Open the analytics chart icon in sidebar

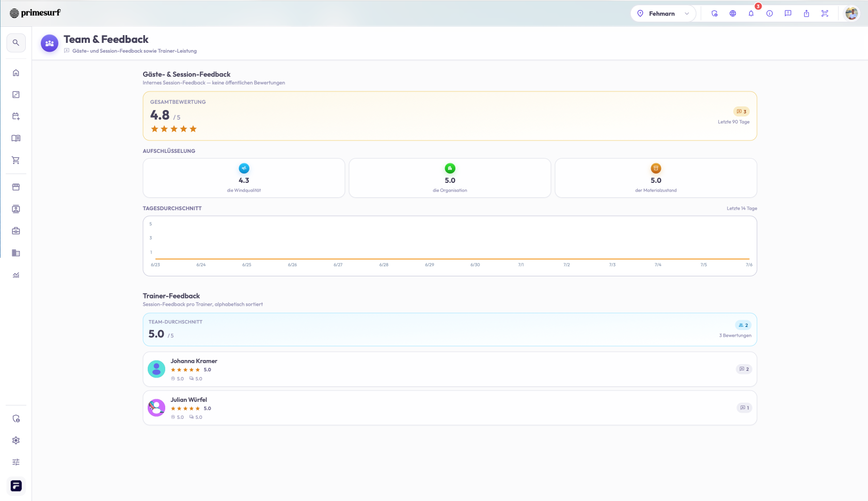(16, 275)
